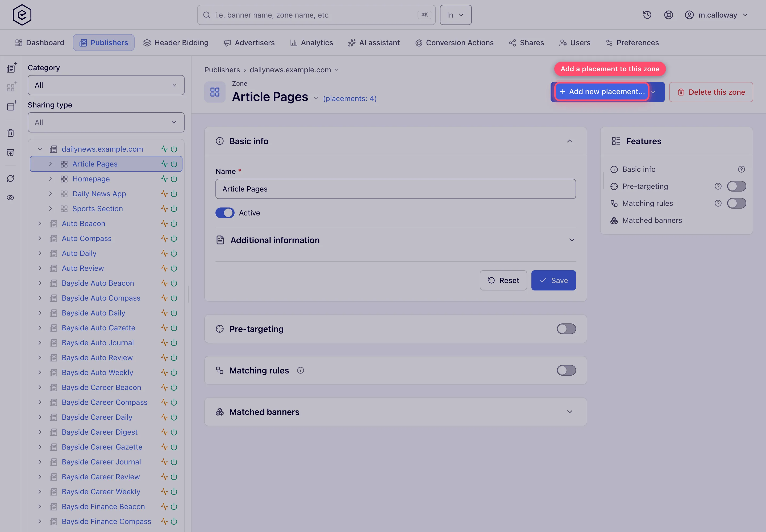Collapse the dailynews.example.com tree node
766x532 pixels.
pyautogui.click(x=40, y=149)
